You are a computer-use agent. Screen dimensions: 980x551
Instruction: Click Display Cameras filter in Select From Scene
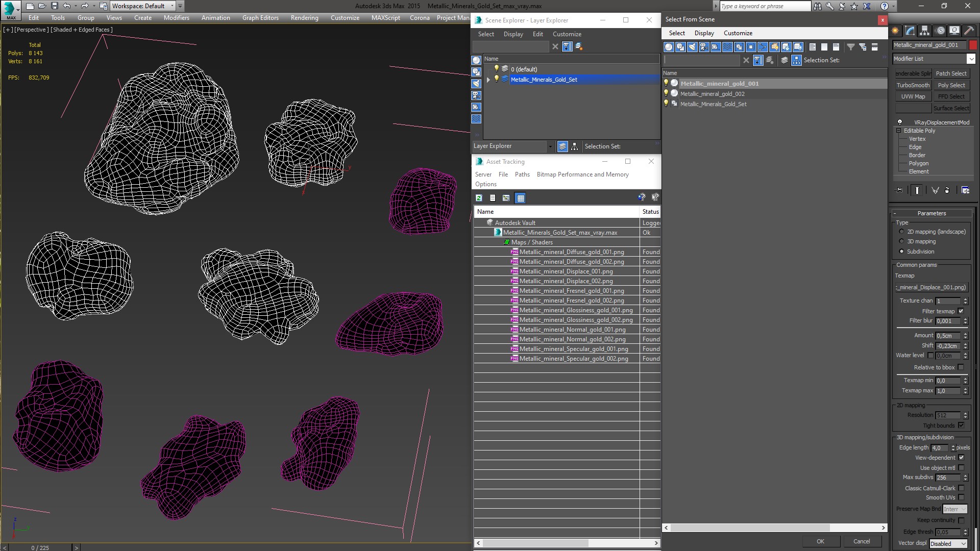(704, 47)
